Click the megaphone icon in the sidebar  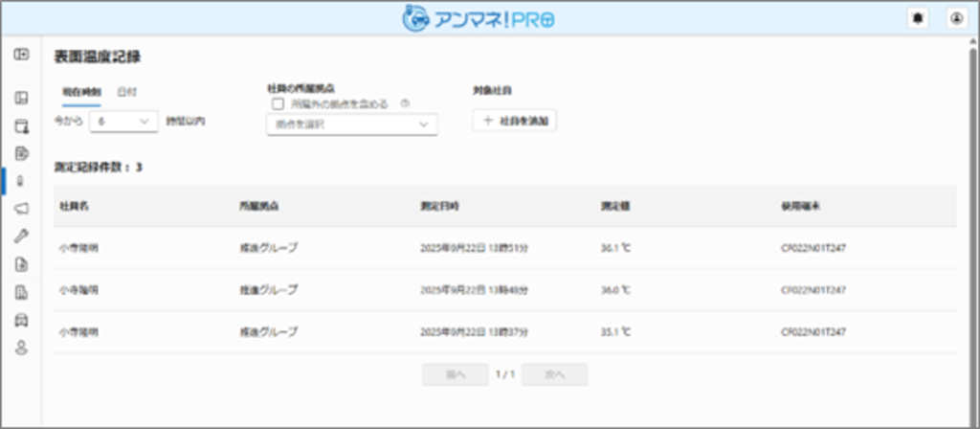pyautogui.click(x=21, y=209)
